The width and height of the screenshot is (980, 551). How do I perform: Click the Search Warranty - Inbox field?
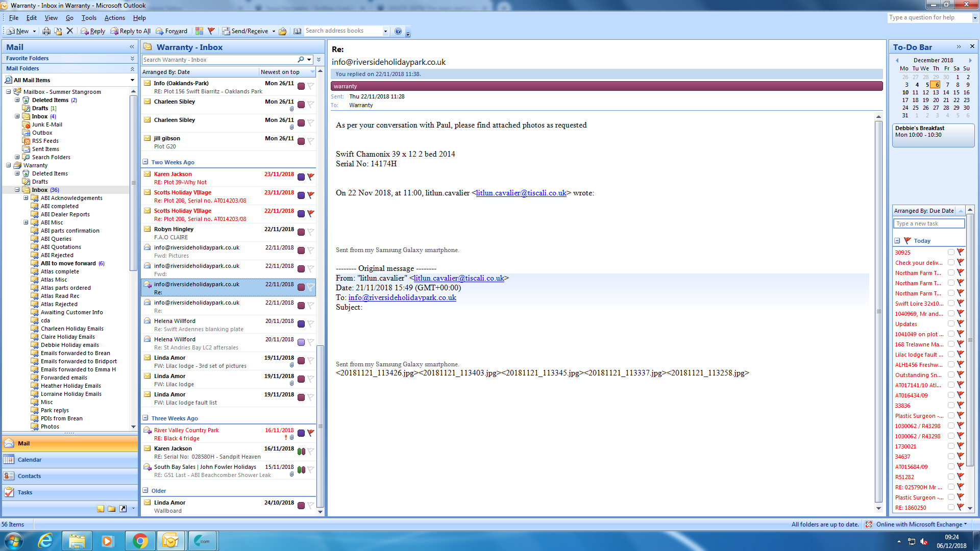click(219, 60)
